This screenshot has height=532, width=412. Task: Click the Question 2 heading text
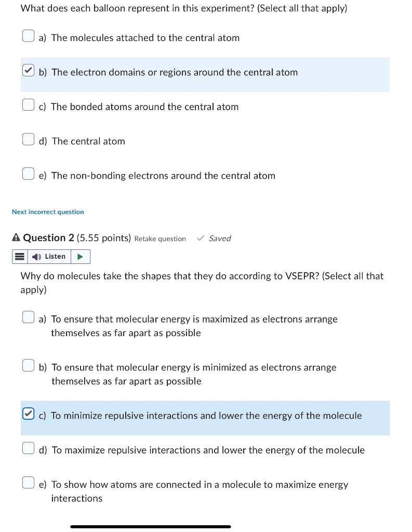point(48,237)
